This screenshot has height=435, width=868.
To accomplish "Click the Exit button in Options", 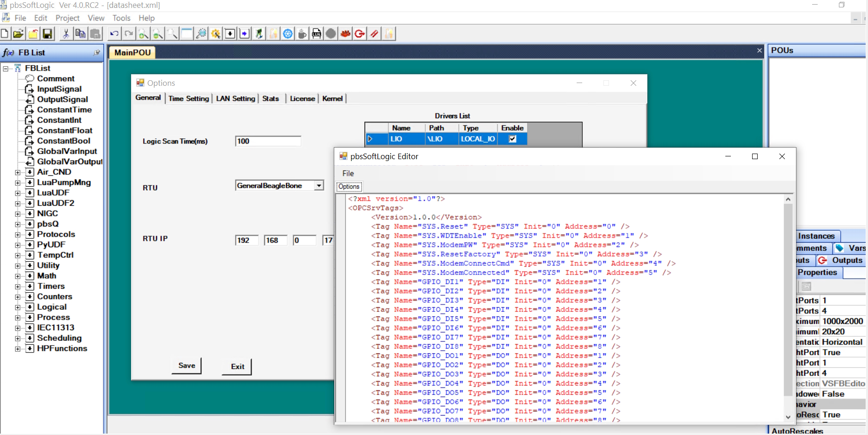I will coord(237,366).
